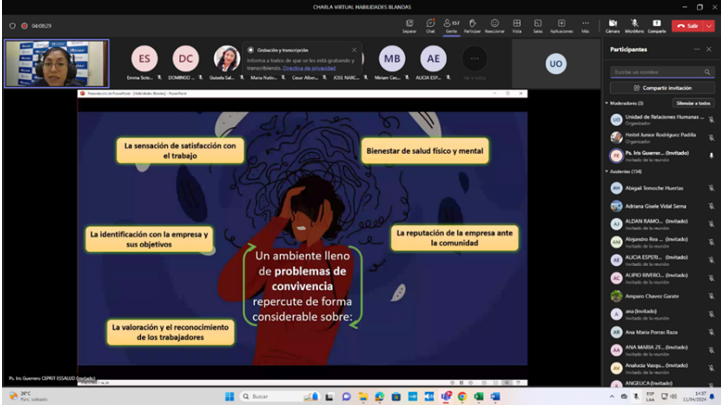Open the Directiva de privacidad link

pos(309,68)
